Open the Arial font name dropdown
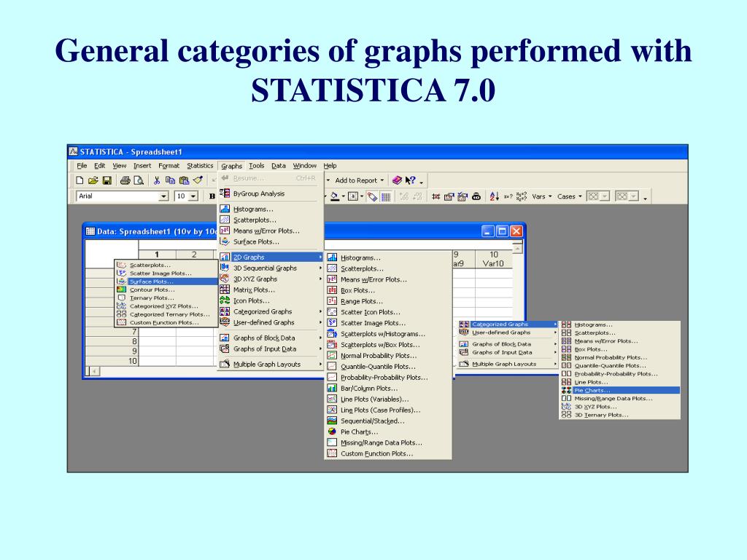Image resolution: width=747 pixels, height=560 pixels. point(163,196)
